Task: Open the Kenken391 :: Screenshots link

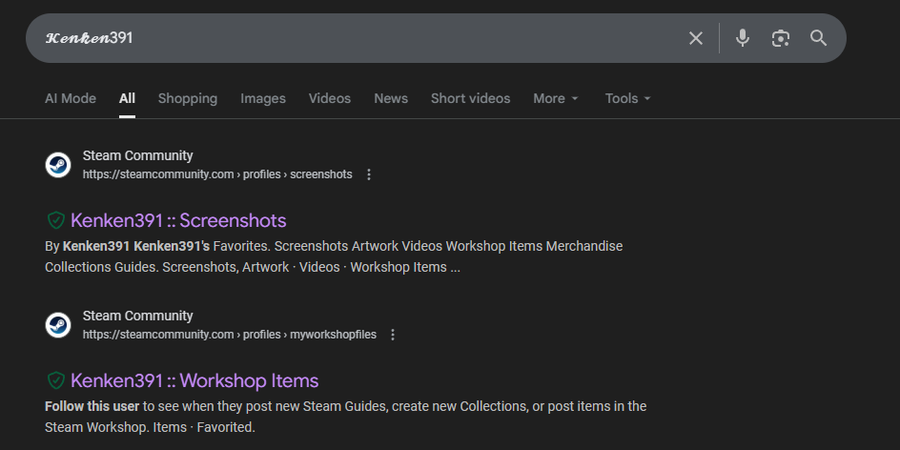Action: (178, 221)
